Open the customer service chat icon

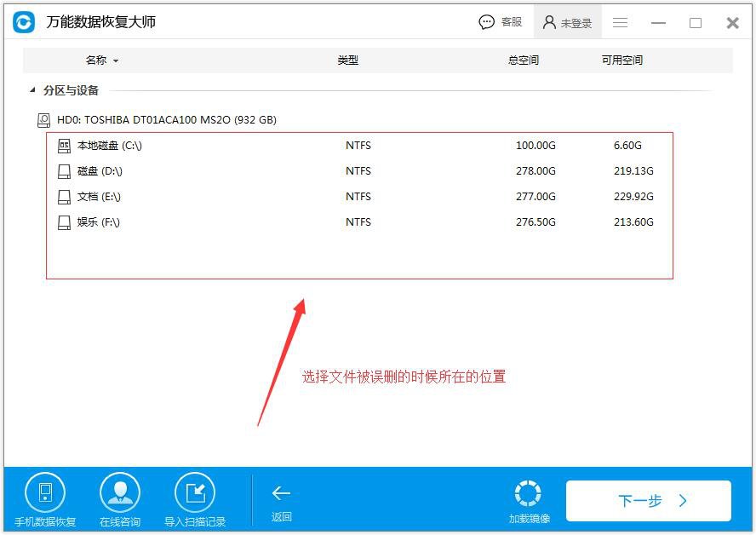pos(486,21)
